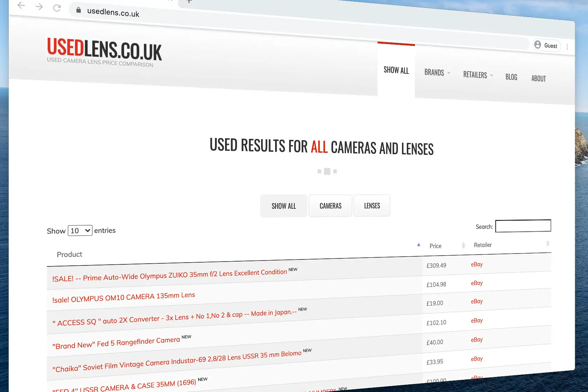Image resolution: width=588 pixels, height=392 pixels.
Task: Click the Retailer column sort arrows
Action: pos(547,243)
